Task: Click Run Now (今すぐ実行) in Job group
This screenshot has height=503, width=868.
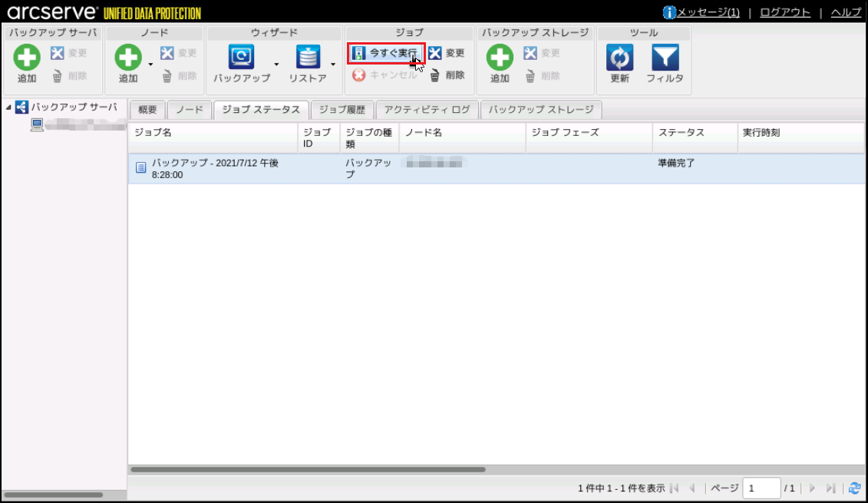Action: 386,53
